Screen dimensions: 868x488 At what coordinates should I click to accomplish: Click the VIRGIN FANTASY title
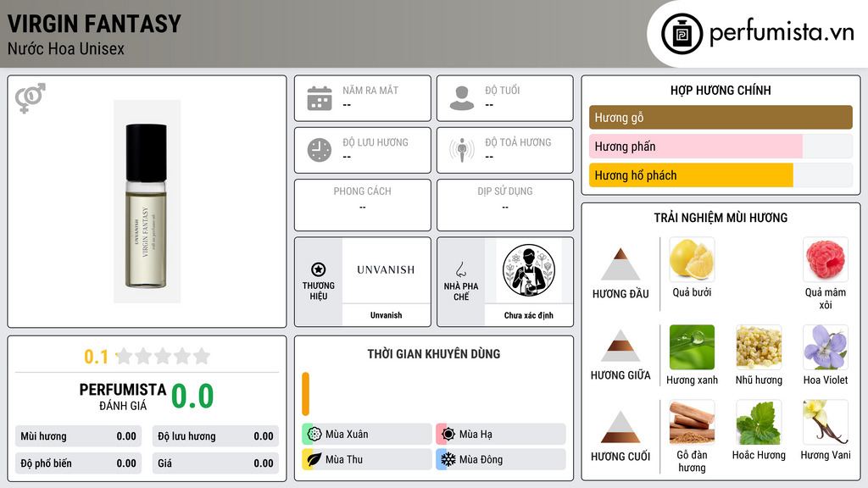click(x=94, y=24)
